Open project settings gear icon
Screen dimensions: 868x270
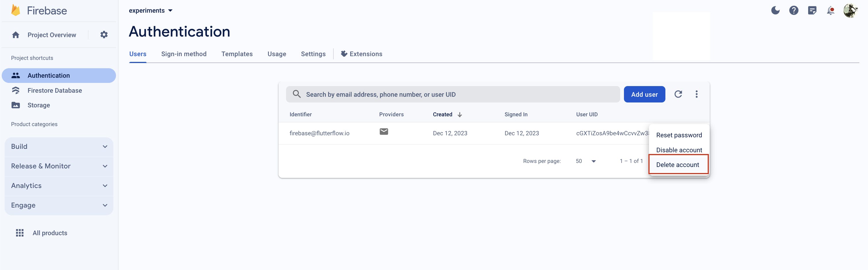point(104,35)
